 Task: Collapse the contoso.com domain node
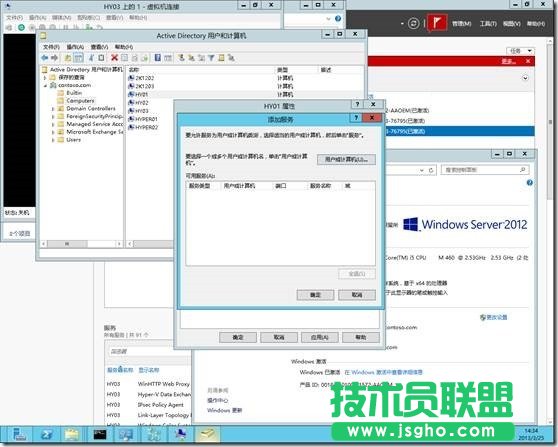(x=45, y=85)
